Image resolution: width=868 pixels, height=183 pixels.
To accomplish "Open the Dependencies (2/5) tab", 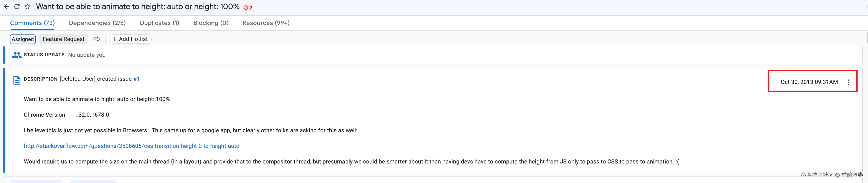I will pos(97,23).
